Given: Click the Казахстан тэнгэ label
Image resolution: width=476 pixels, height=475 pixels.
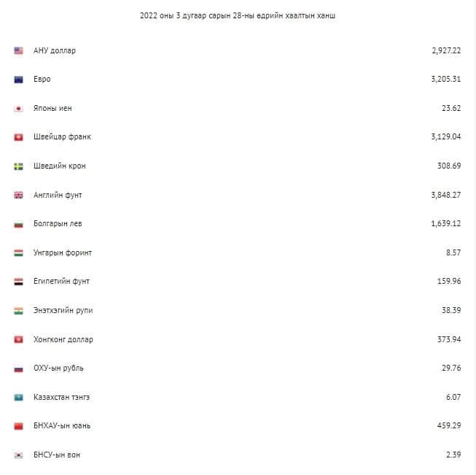Looking at the screenshot, I should point(61,398).
